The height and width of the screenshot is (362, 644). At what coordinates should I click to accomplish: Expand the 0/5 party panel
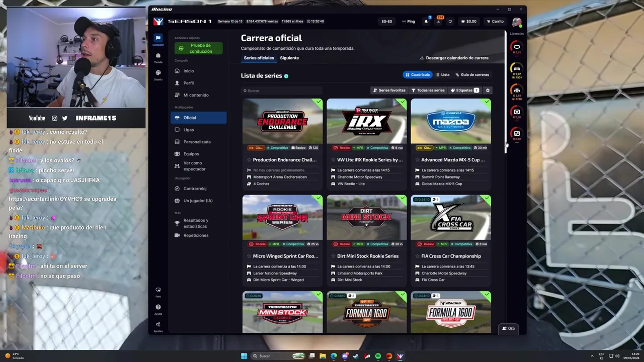pyautogui.click(x=508, y=328)
